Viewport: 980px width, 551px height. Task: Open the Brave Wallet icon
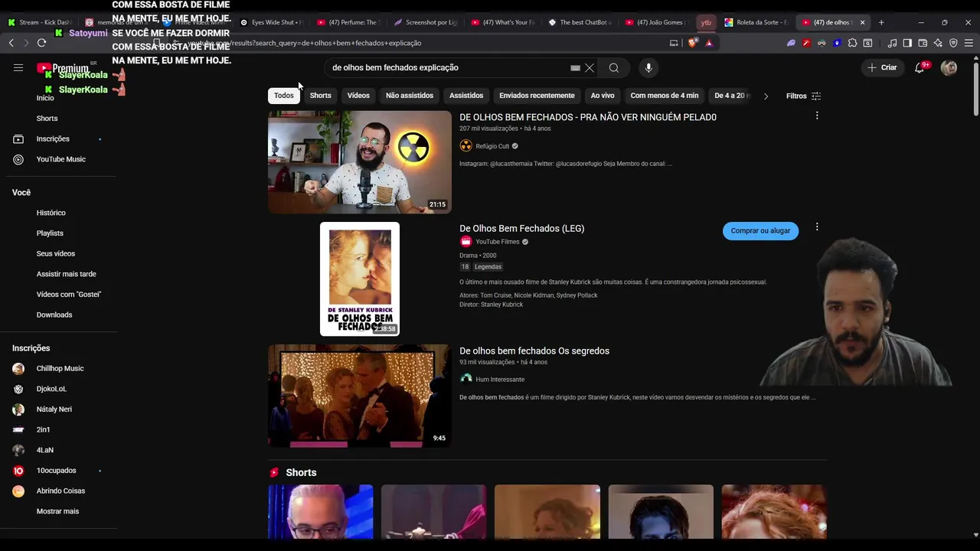click(923, 43)
